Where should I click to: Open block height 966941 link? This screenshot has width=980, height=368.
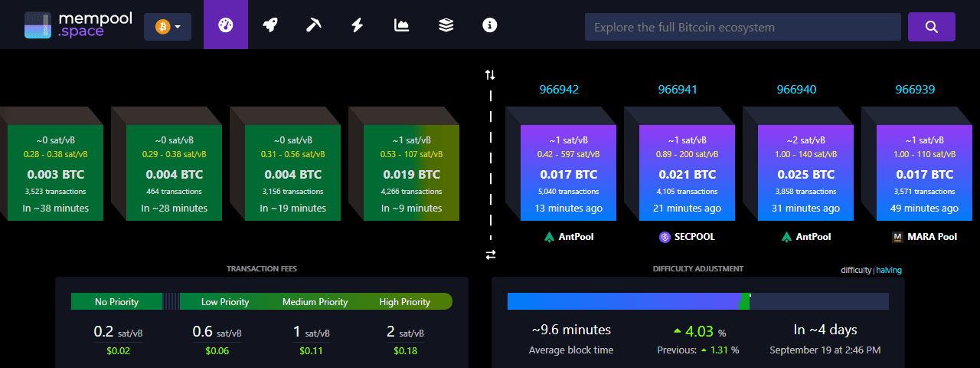(678, 90)
